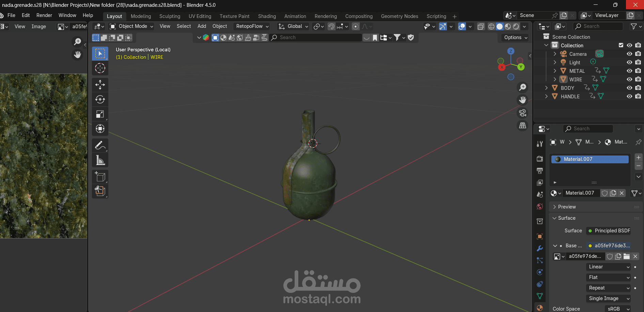This screenshot has height=312, width=644.
Task: Select the Measure tool
Action: [x=100, y=160]
